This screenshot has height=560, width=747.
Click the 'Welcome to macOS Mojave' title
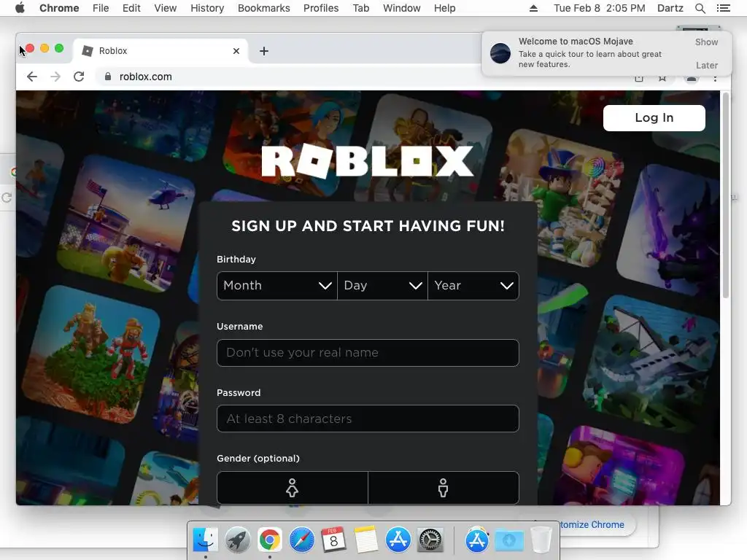[576, 42]
